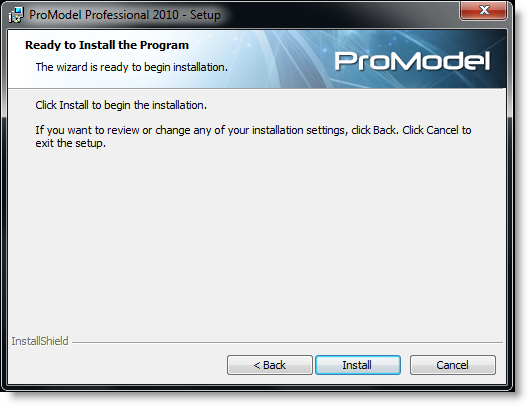
Task: Click 'The wizard is ready to begin installation' text
Action: coord(132,67)
